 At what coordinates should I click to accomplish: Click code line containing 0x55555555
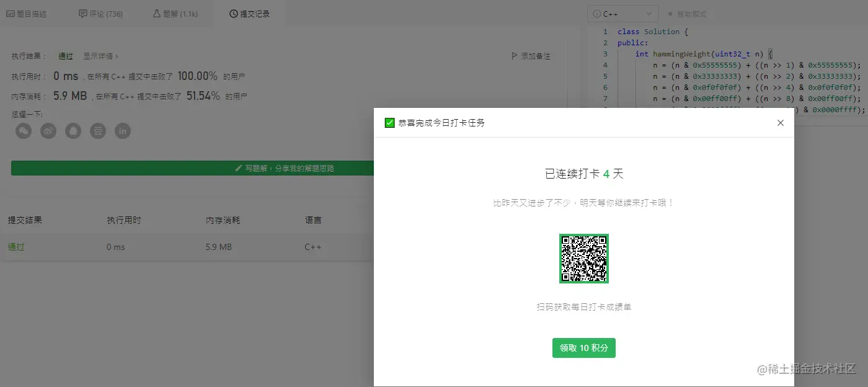757,65
